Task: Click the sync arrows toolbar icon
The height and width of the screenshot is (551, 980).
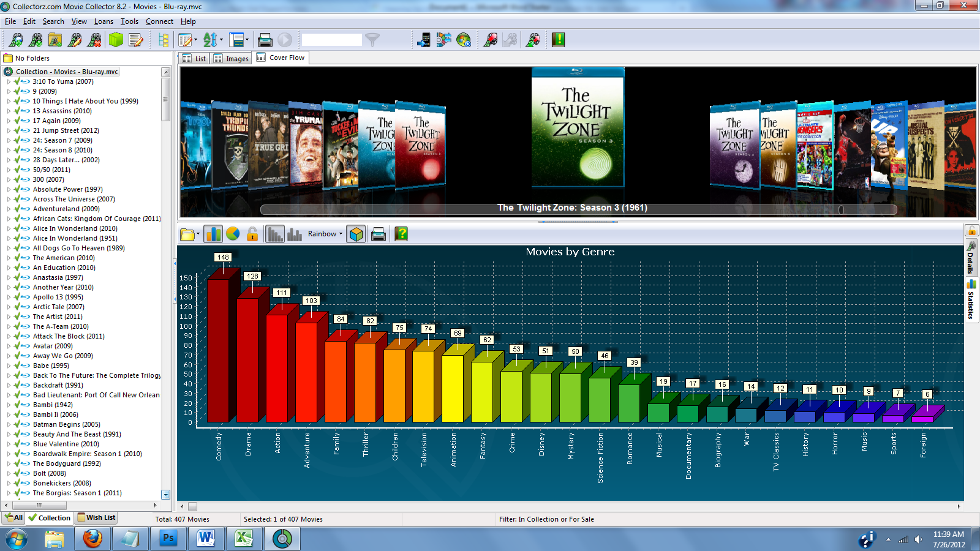Action: (443, 40)
